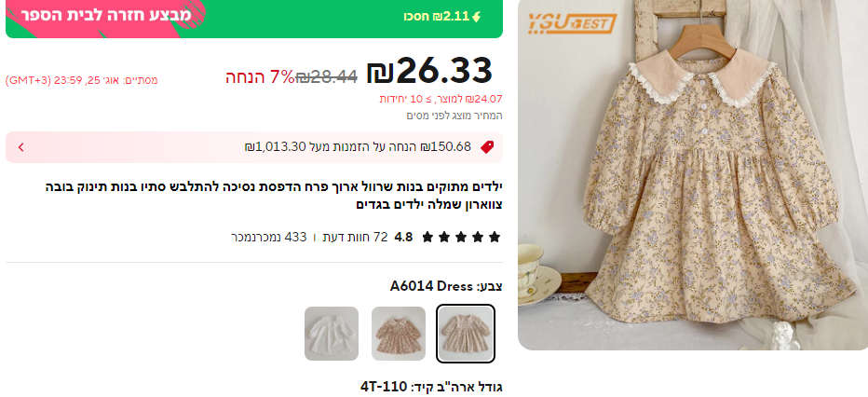The height and width of the screenshot is (397, 868).
Task: Click the red price tag icon
Action: pos(487,147)
